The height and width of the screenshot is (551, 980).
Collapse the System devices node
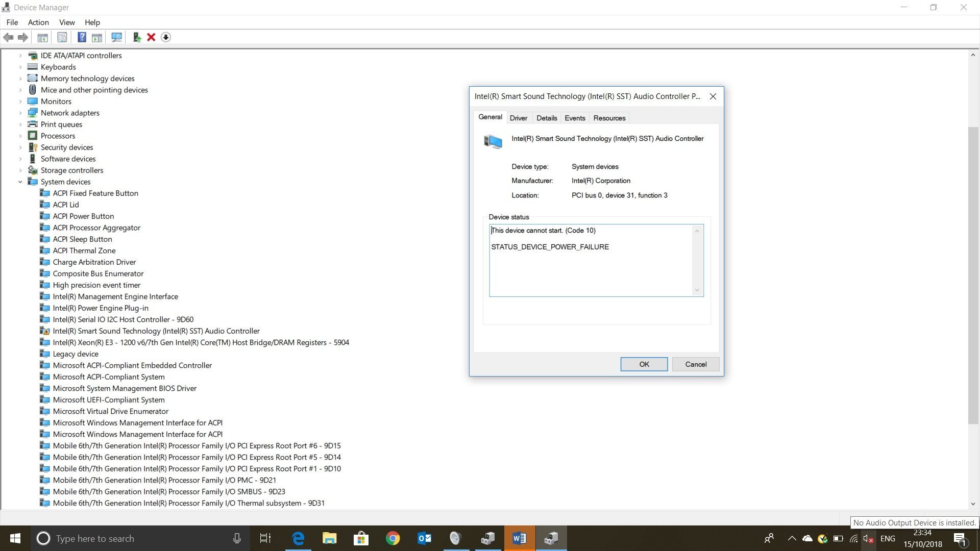click(20, 182)
